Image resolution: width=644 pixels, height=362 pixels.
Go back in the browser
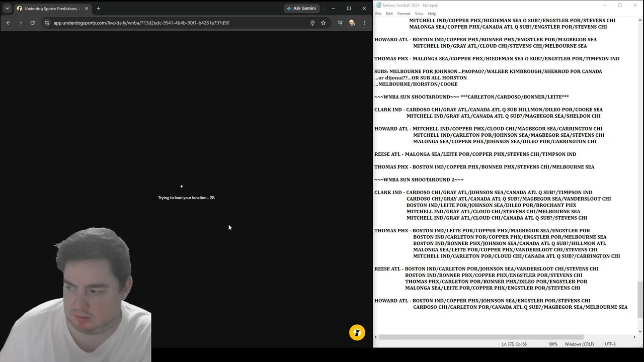click(8, 23)
